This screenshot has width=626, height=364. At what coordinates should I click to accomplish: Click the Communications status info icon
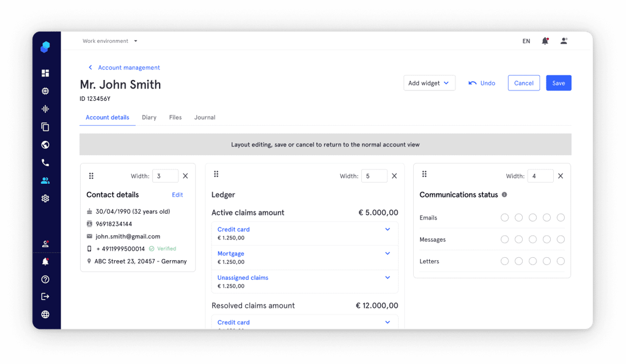click(504, 195)
